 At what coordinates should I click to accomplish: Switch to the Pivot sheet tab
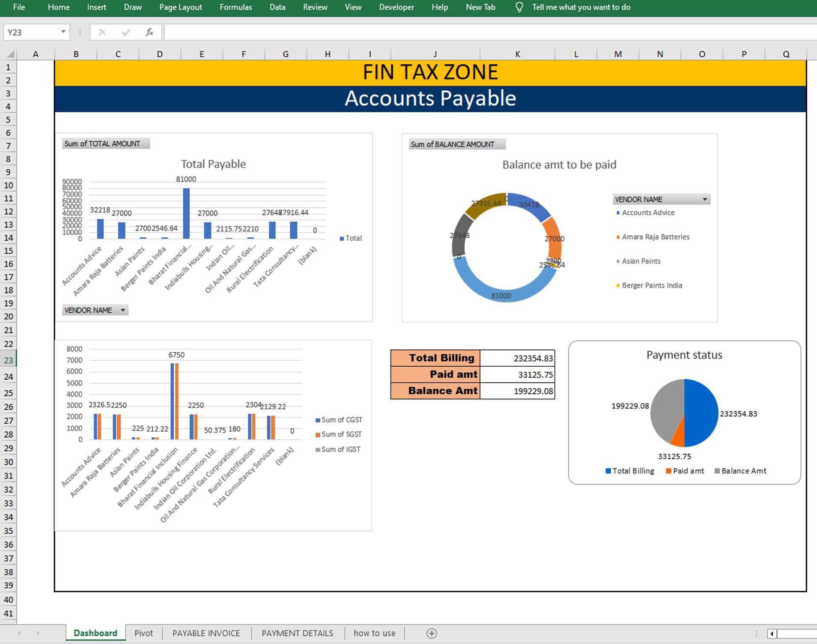pos(143,633)
